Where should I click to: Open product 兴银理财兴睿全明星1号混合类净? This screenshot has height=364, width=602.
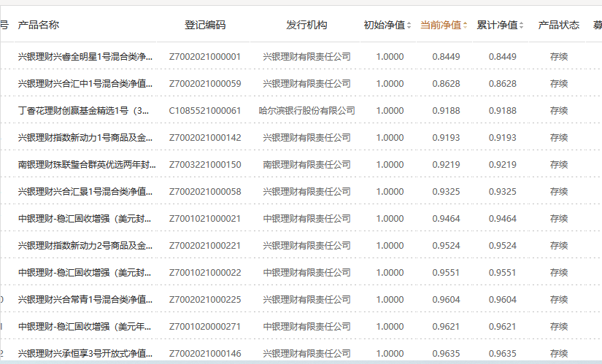[85, 57]
